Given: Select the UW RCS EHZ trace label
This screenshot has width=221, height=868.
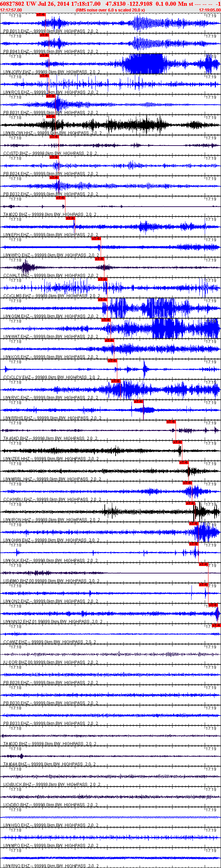Looking at the screenshot, I should 51,92.
